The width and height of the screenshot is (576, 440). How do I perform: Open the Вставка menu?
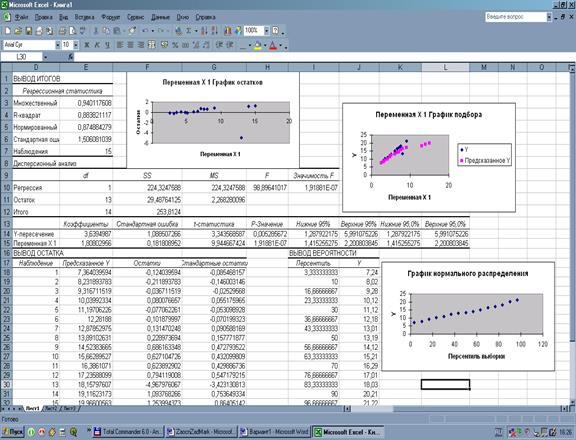(84, 17)
